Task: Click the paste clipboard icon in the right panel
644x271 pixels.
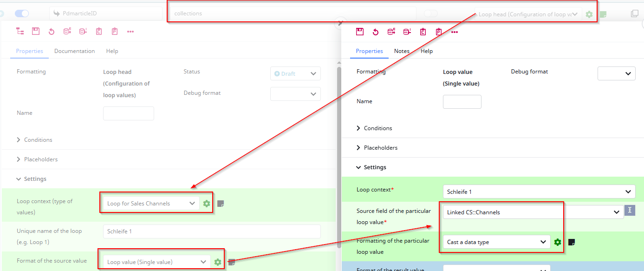Action: coord(438,32)
